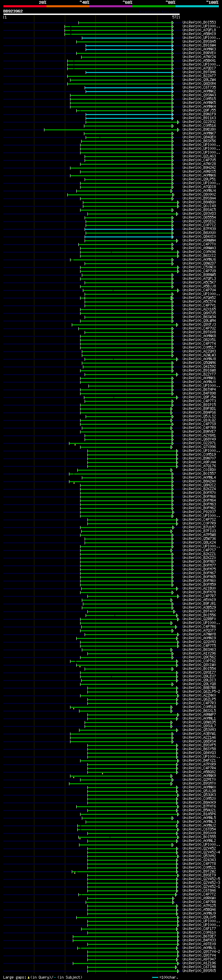
Task: Click the query end position 572
Action: coord(175,17)
